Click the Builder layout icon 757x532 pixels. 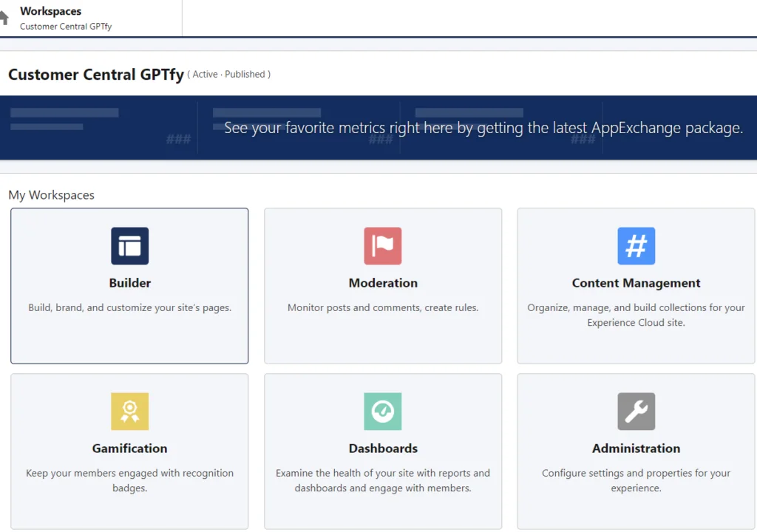point(130,246)
